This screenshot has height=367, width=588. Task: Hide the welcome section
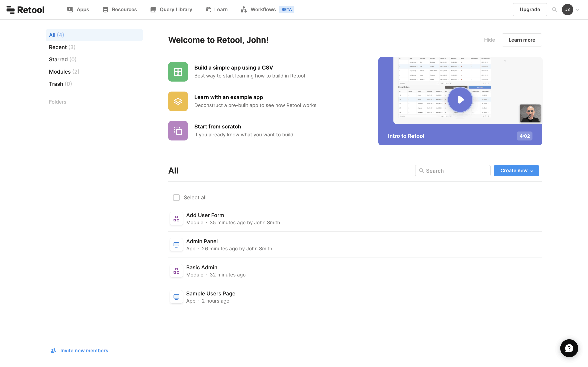(x=489, y=40)
